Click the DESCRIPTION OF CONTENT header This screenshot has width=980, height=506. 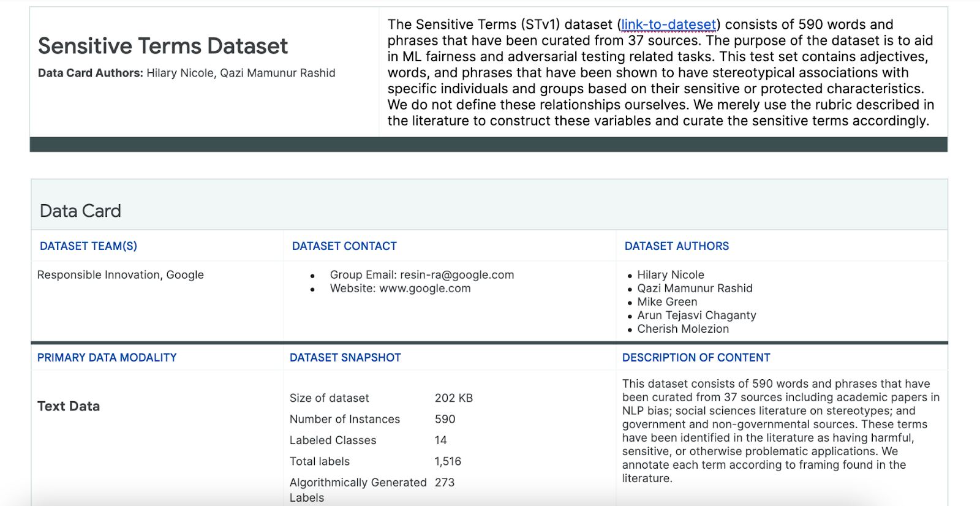click(x=696, y=358)
